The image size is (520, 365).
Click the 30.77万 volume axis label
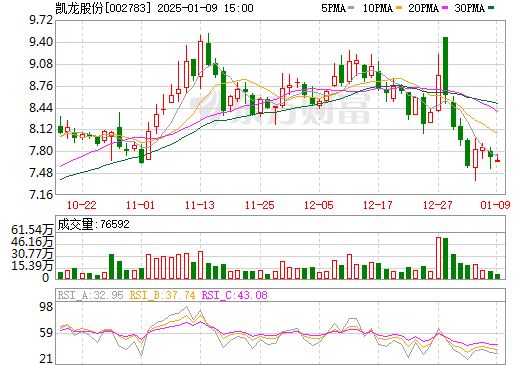32,254
